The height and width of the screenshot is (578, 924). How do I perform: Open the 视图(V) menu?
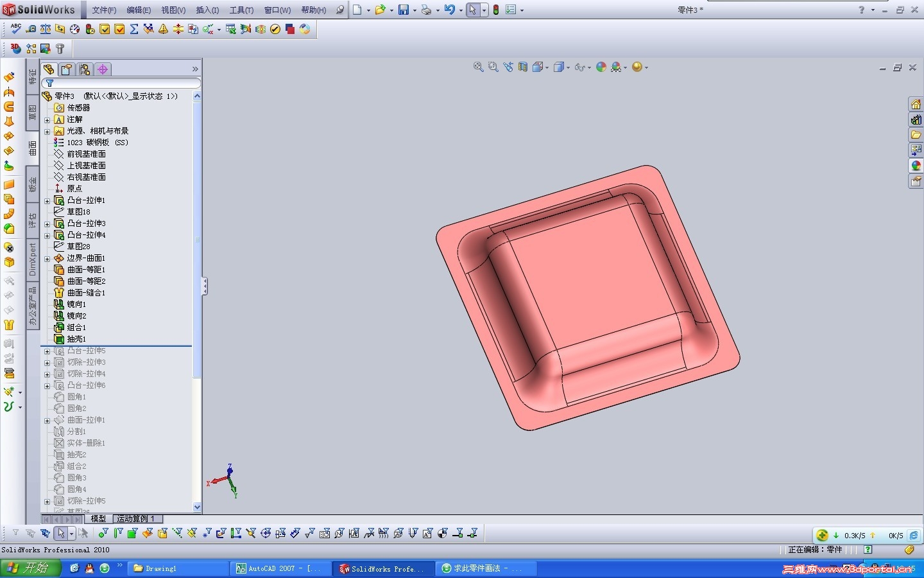tap(173, 10)
